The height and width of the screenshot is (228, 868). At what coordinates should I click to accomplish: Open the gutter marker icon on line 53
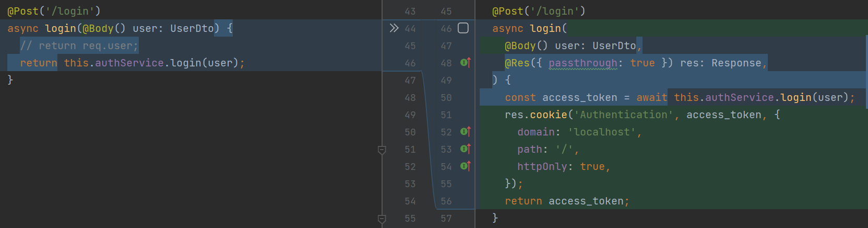pyautogui.click(x=466, y=149)
